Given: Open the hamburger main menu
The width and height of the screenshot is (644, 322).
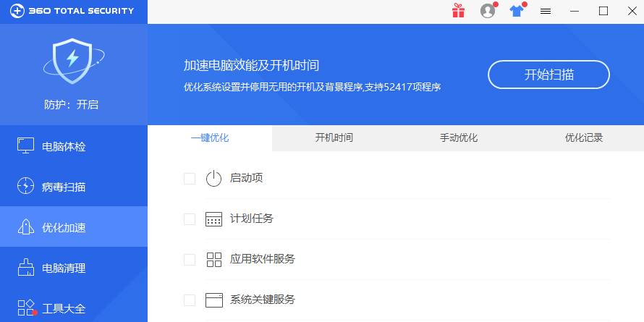Looking at the screenshot, I should pos(546,11).
